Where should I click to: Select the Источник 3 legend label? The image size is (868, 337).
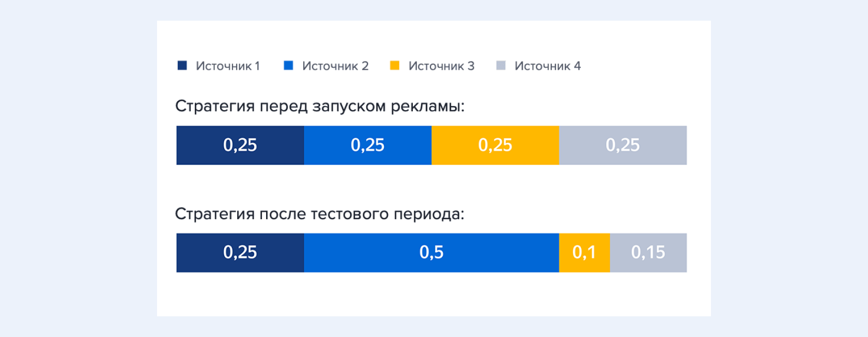point(441,66)
